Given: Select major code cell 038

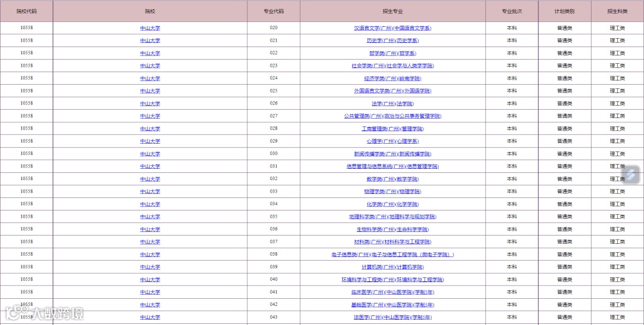Looking at the screenshot, I should [x=274, y=254].
